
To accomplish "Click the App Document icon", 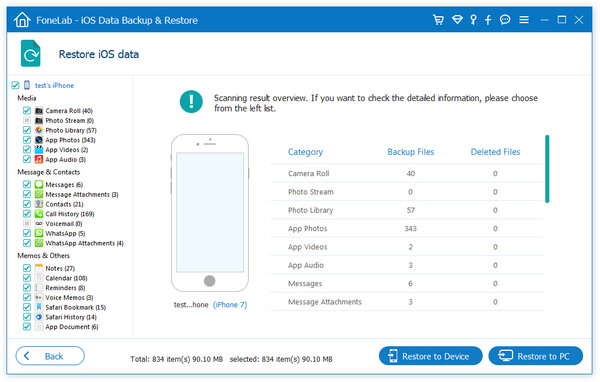I will 39,326.
